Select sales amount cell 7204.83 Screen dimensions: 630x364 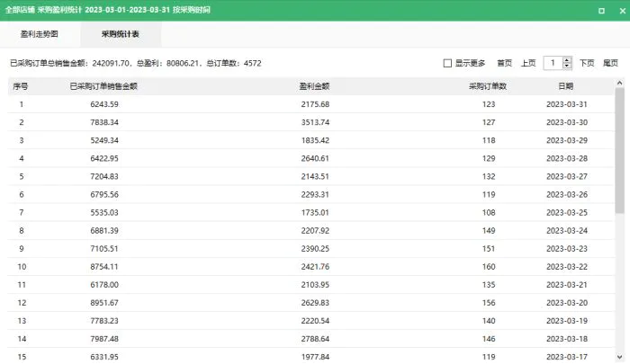[104, 176]
